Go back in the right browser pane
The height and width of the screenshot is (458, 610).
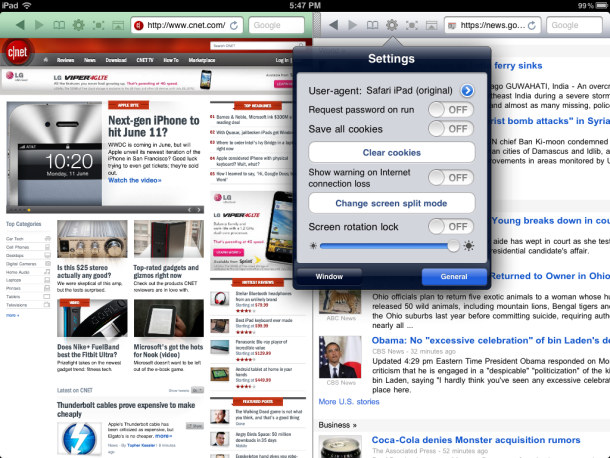click(333, 25)
